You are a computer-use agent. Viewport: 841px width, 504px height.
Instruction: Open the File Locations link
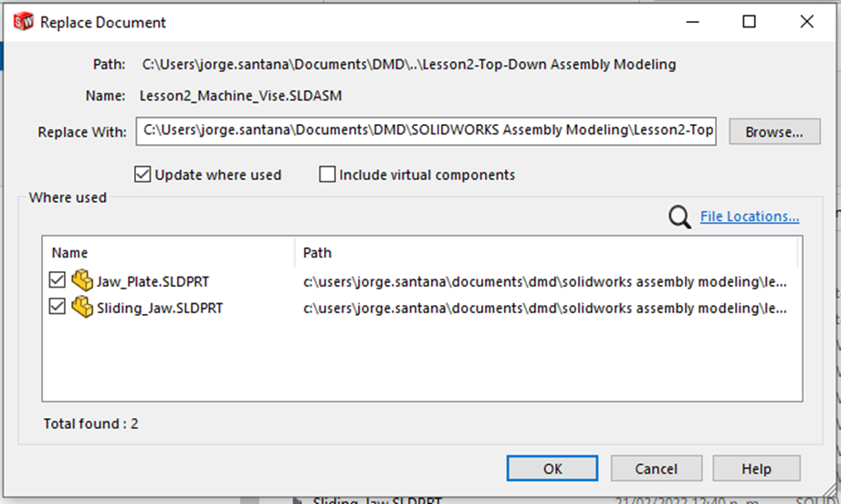point(750,216)
